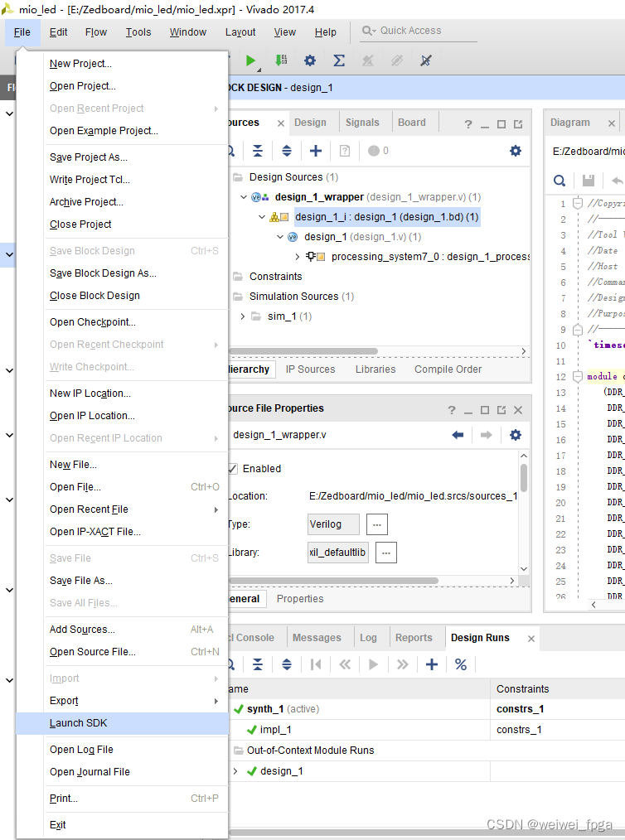The width and height of the screenshot is (625, 840).
Task: Open the Messages tab
Action: (317, 638)
